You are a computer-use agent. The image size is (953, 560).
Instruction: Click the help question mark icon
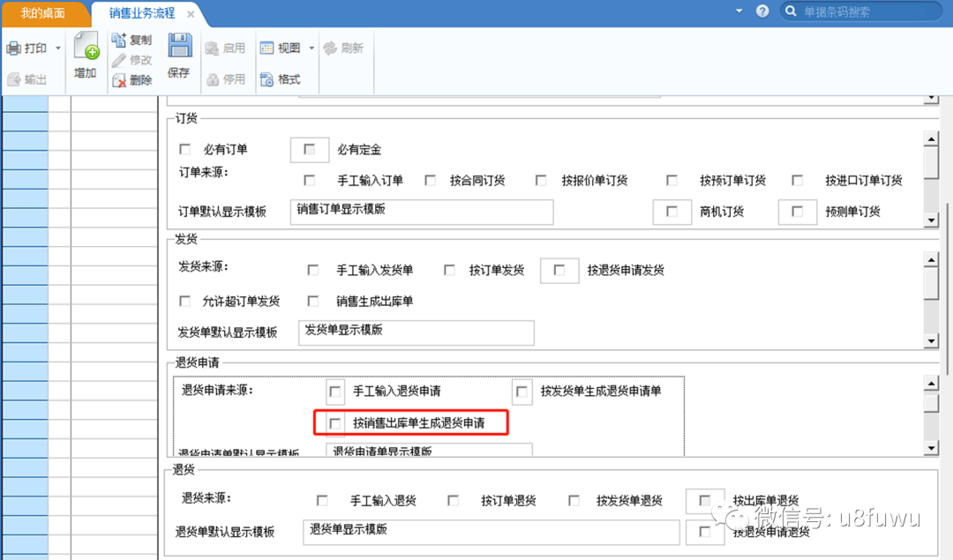[764, 11]
